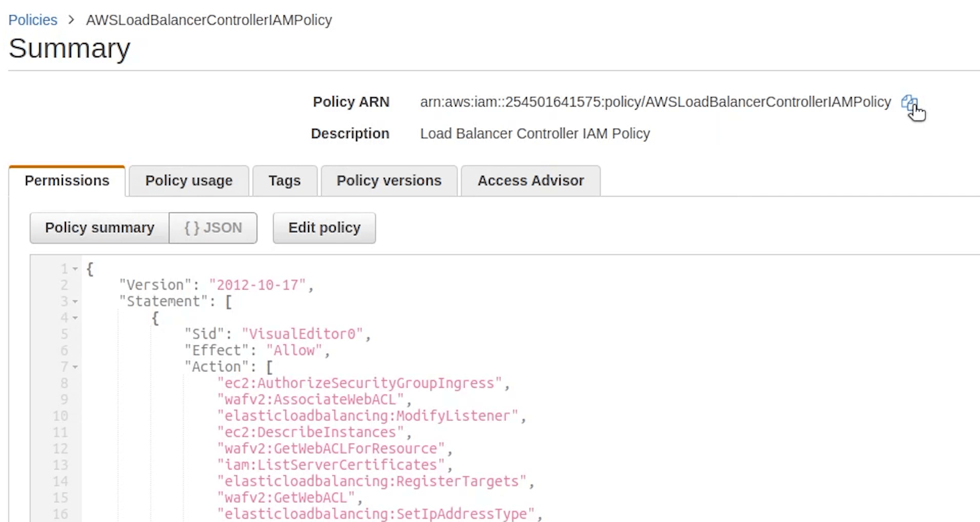Copy the Policy ARN to clipboard

click(908, 102)
